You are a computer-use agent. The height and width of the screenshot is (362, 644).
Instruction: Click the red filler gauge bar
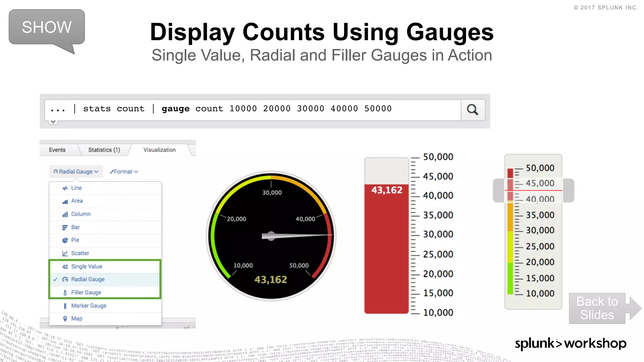pyautogui.click(x=386, y=249)
